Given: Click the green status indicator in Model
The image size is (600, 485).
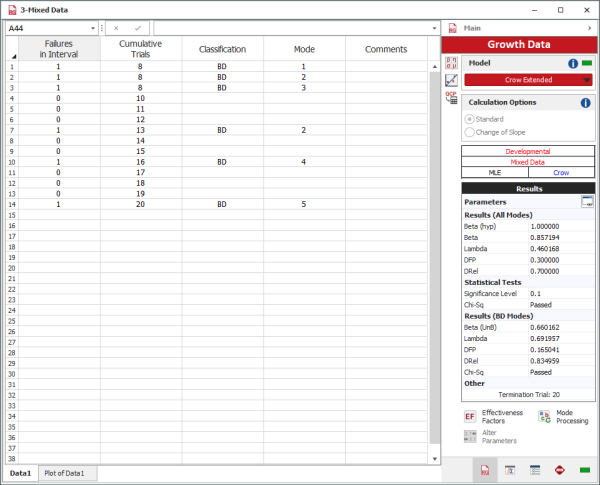Looking at the screenshot, I should 587,63.
